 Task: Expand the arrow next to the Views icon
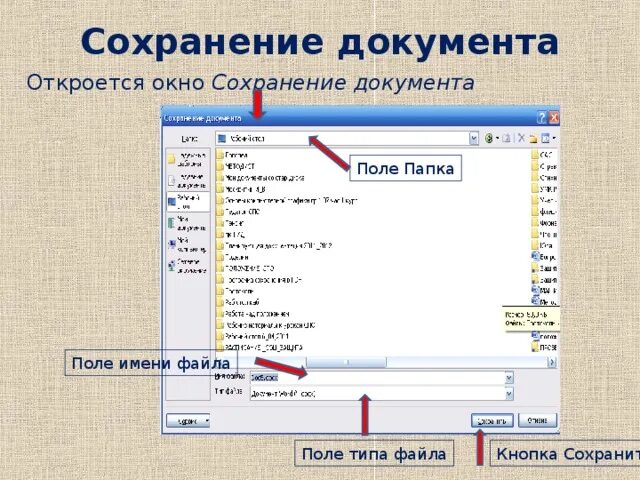(554, 138)
